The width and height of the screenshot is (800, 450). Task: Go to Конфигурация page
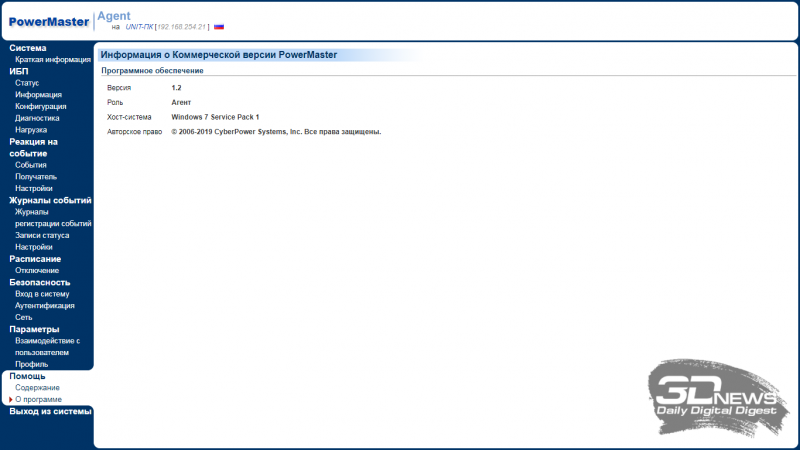tap(41, 107)
